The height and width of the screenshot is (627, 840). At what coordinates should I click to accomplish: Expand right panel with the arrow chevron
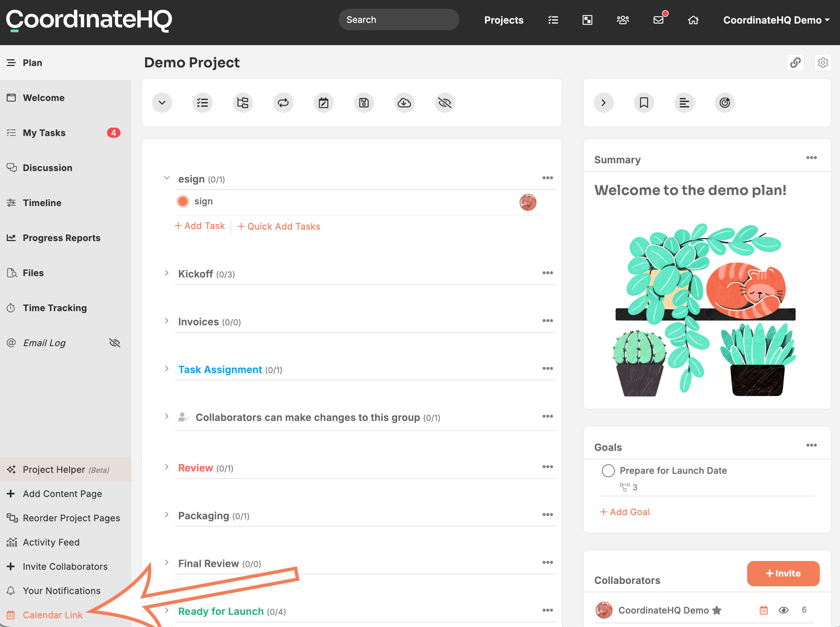pyautogui.click(x=604, y=103)
